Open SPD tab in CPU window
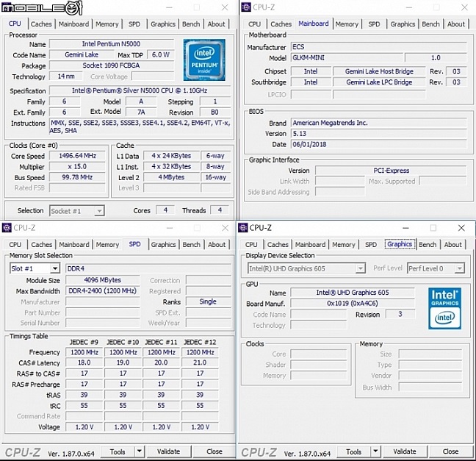476x461 pixels. click(134, 24)
